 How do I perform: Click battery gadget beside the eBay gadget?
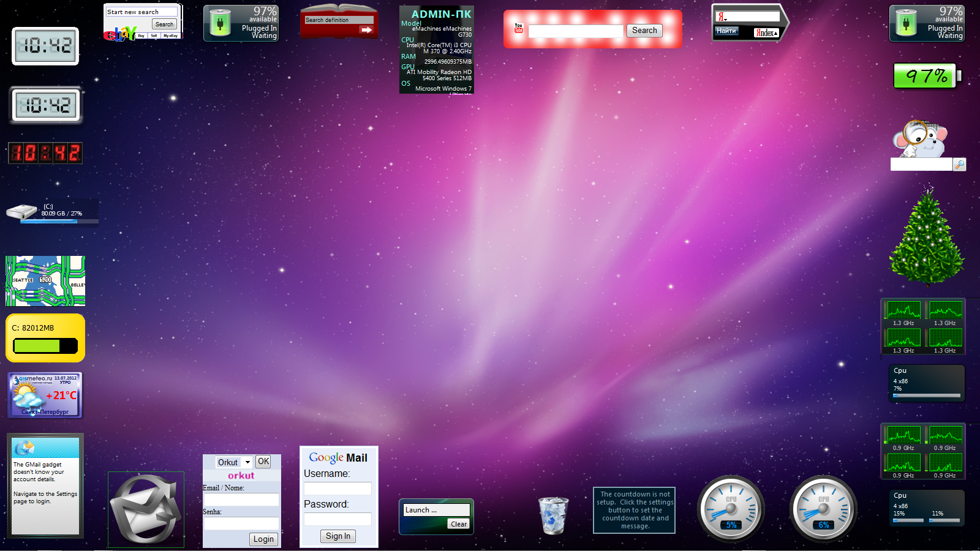click(241, 23)
